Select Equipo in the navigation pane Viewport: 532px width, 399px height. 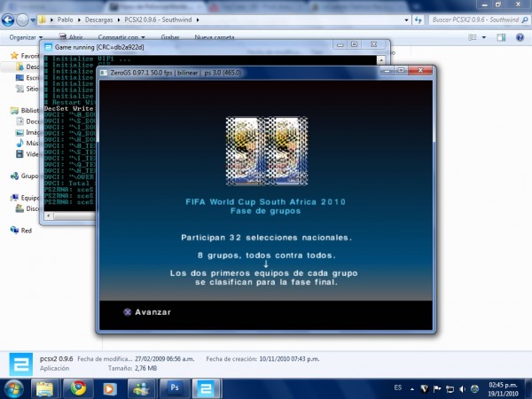pos(25,198)
